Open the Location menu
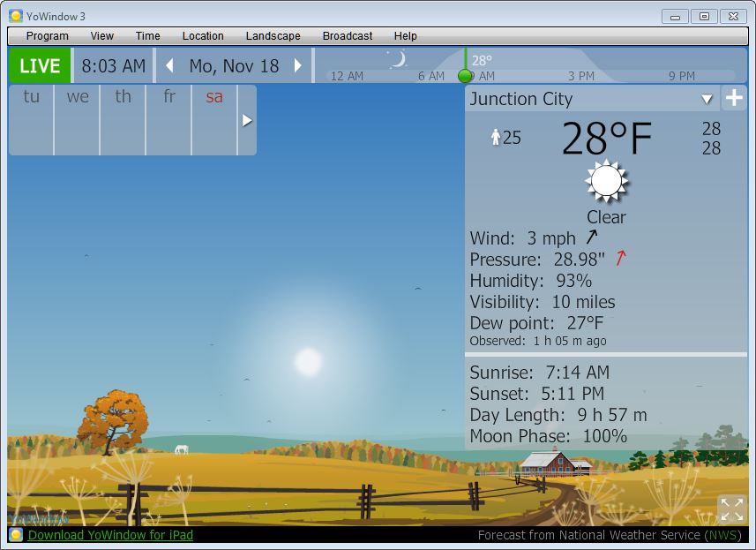 point(203,36)
